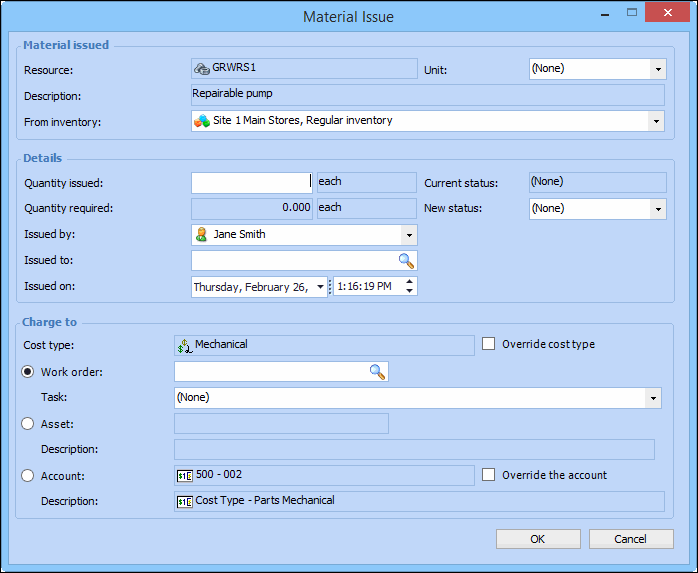Select the Asset radio button
698x573 pixels.
point(28,424)
